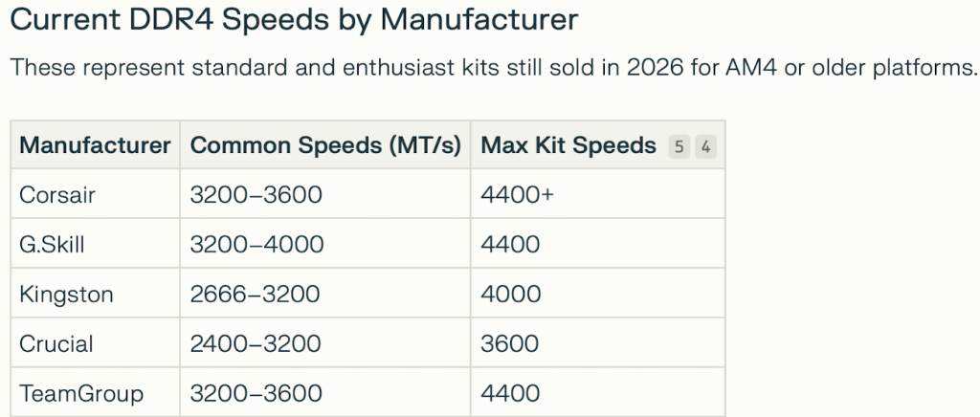Image resolution: width=980 pixels, height=417 pixels.
Task: Select the Kingston manufacturer cell
Action: tap(66, 294)
